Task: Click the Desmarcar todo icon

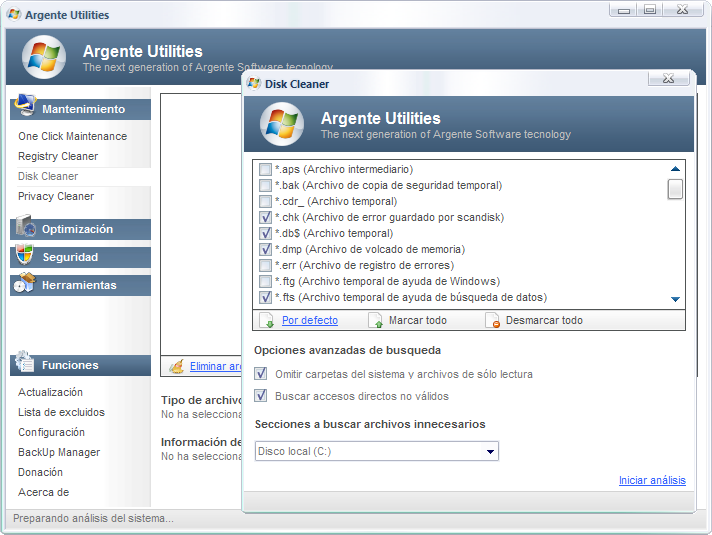Action: (492, 321)
